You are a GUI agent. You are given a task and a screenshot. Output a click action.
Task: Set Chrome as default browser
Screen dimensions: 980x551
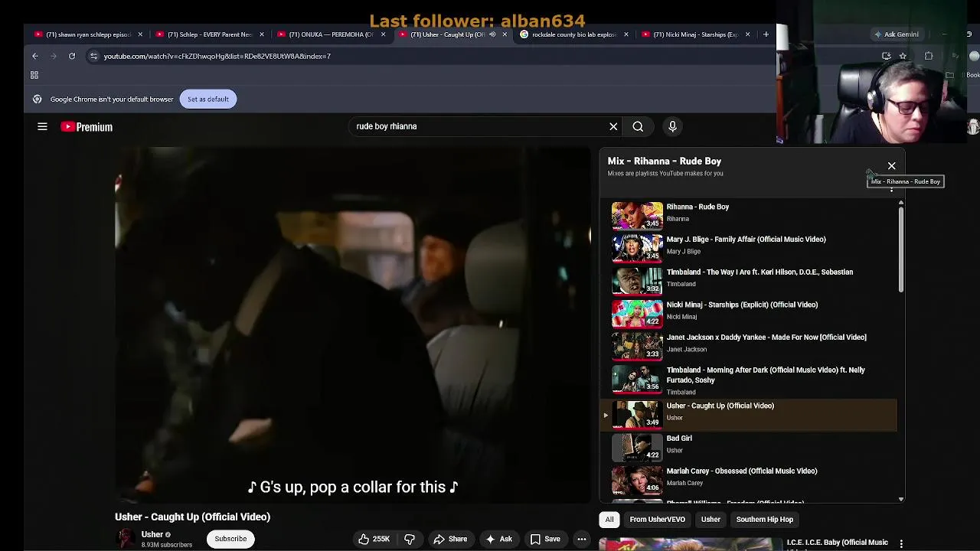click(207, 99)
